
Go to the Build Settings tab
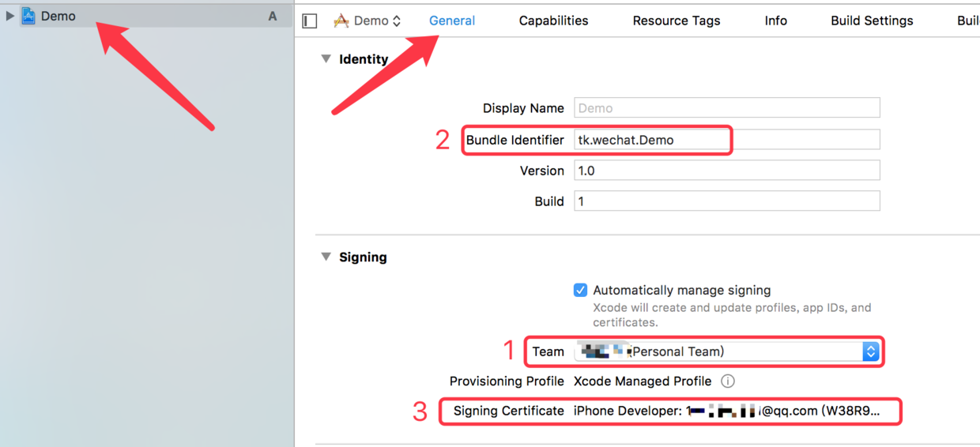872,21
